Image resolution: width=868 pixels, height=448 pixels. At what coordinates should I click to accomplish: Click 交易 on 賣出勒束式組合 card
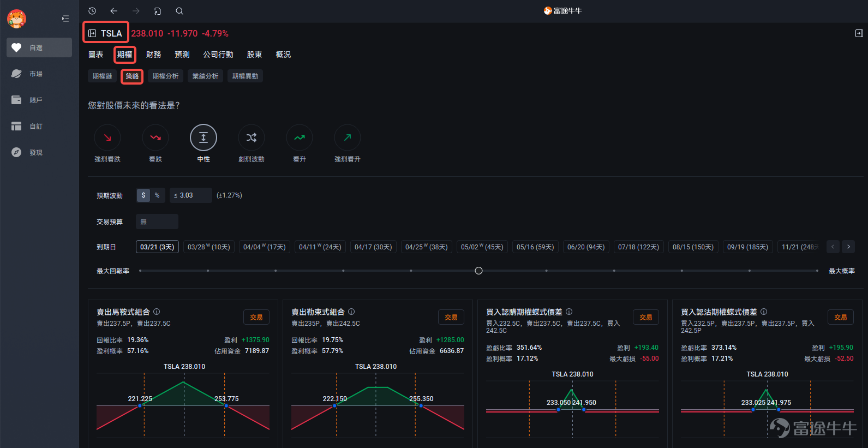451,318
